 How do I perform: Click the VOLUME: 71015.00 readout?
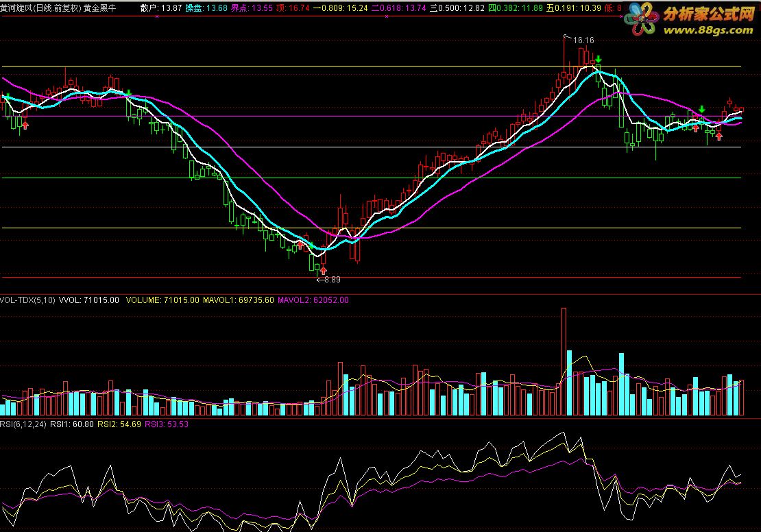(162, 300)
